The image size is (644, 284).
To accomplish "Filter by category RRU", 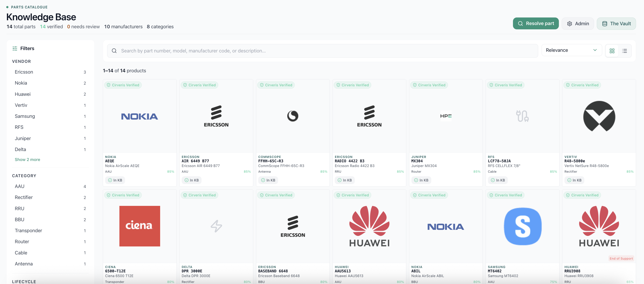I will click(x=50, y=208).
